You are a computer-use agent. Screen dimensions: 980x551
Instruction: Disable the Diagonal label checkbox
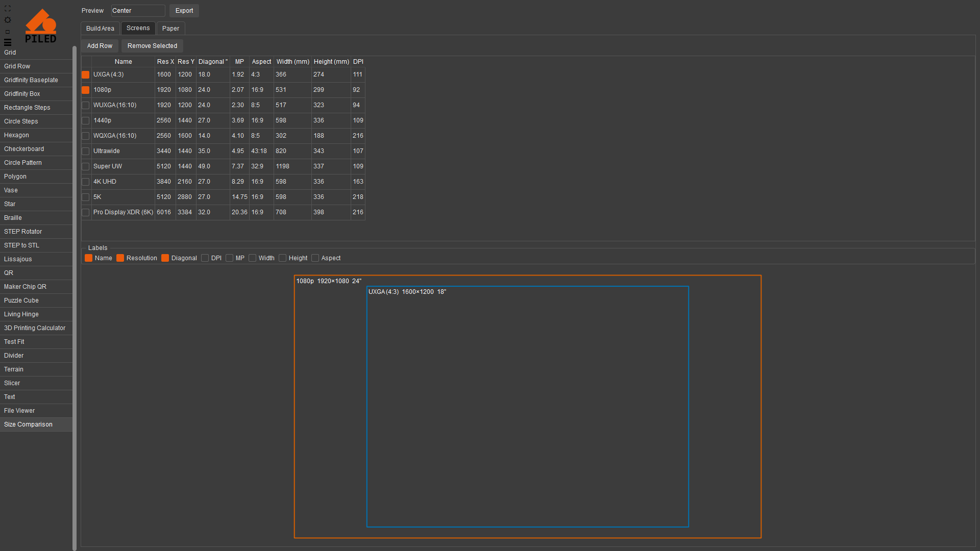pos(165,258)
